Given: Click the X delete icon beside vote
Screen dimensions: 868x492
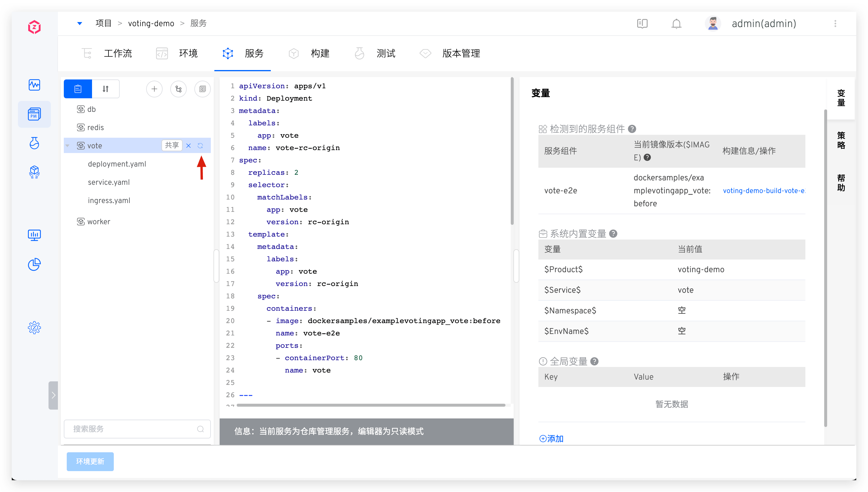Looking at the screenshot, I should coord(188,146).
